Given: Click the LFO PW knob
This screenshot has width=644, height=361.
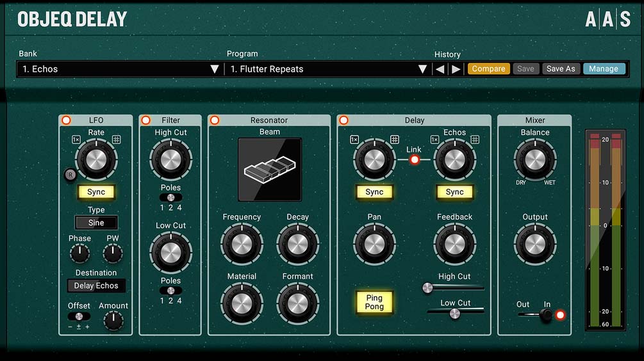Looking at the screenshot, I should click(x=113, y=253).
